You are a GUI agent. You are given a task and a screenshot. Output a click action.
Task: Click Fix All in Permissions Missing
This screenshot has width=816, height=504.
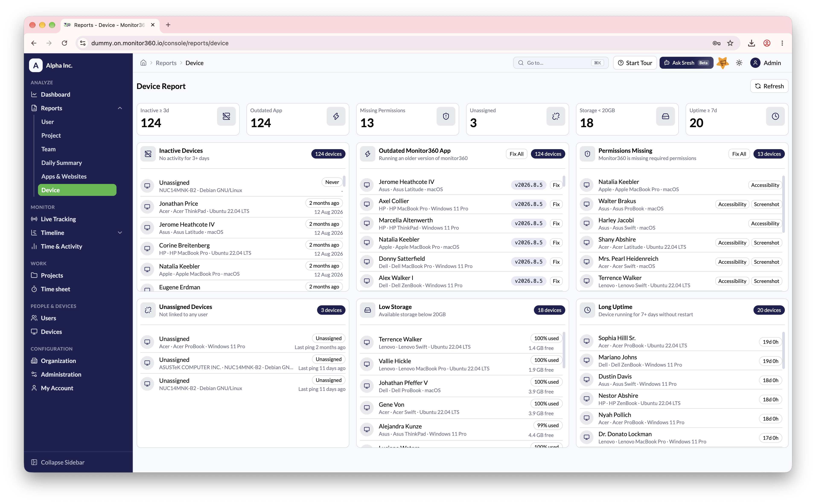(x=739, y=154)
